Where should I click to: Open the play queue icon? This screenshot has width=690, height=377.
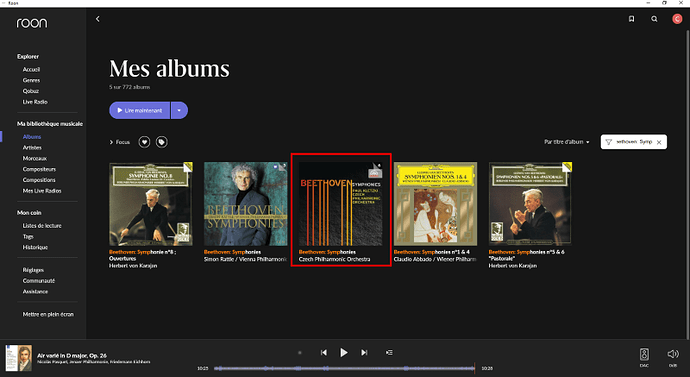[389, 352]
